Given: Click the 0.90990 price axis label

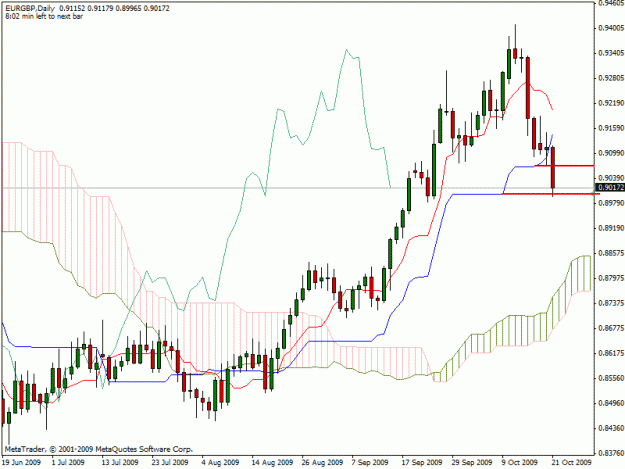Looking at the screenshot, I should [x=611, y=153].
